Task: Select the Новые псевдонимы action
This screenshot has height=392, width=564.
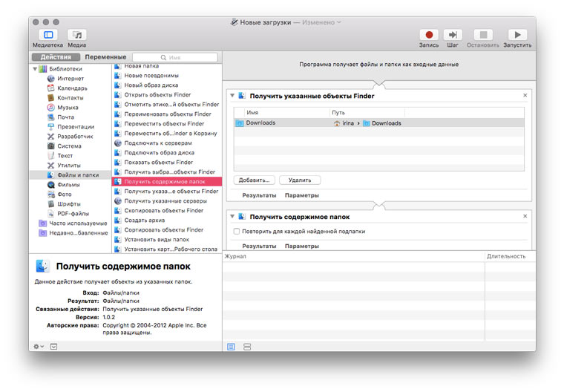Action: click(x=167, y=76)
